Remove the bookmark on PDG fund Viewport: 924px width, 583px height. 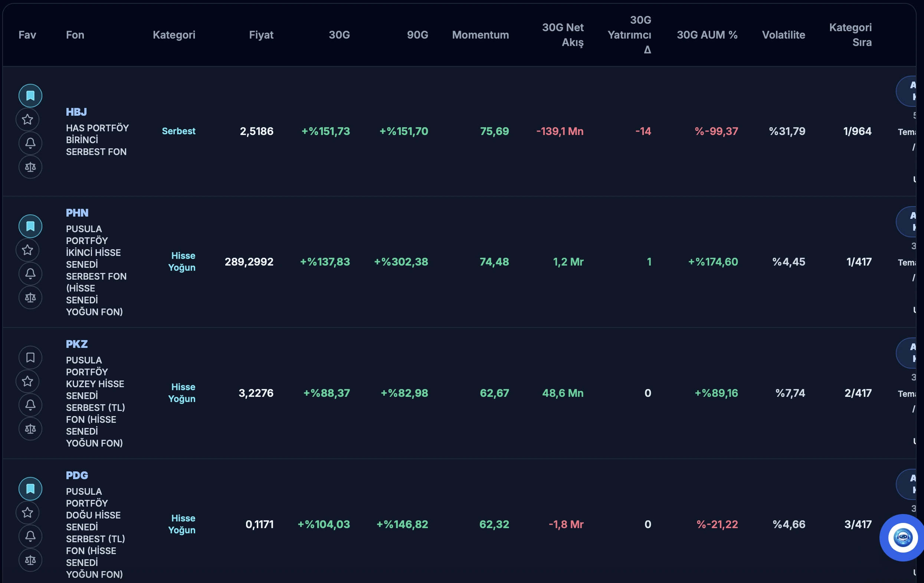30,489
